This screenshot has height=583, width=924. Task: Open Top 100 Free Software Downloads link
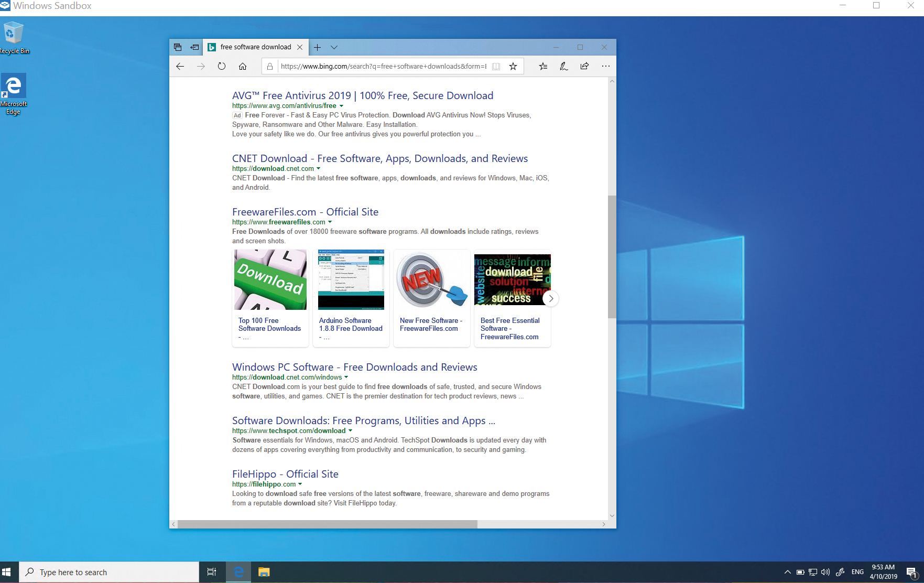click(x=269, y=329)
